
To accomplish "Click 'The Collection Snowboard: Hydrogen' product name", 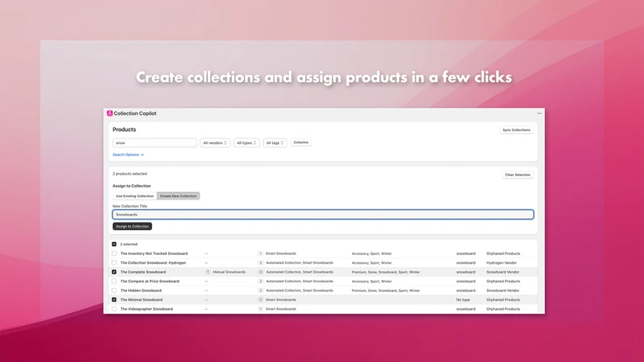I will [x=153, y=263].
